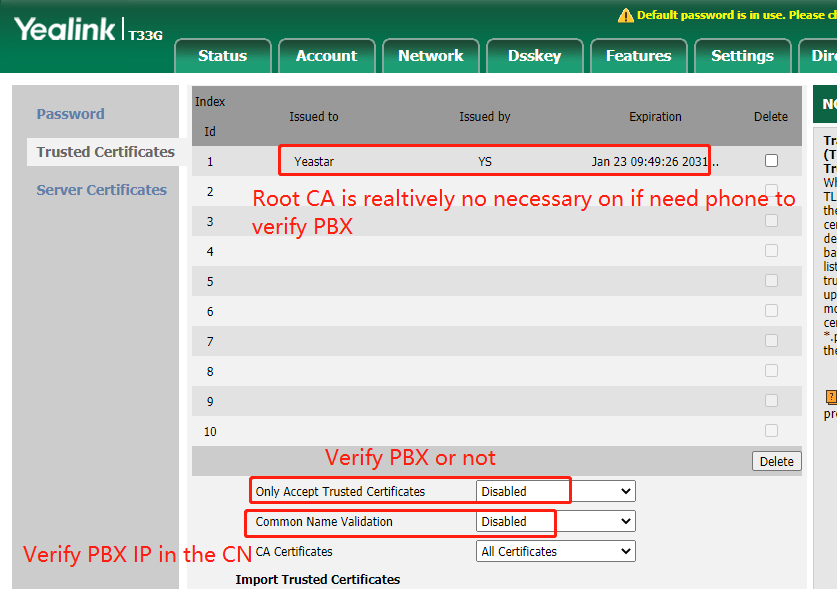Tick the delete checkbox in row 8
The width and height of the screenshot is (837, 589).
point(771,371)
